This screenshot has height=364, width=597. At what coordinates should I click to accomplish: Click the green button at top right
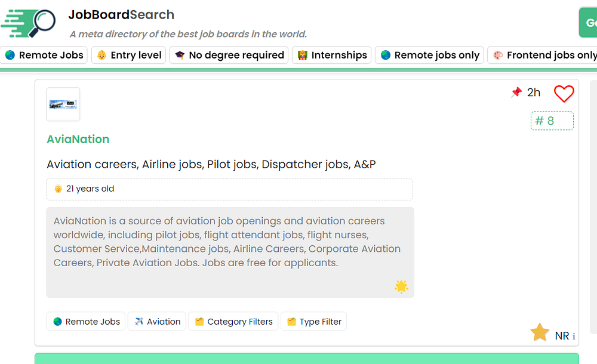coord(588,23)
